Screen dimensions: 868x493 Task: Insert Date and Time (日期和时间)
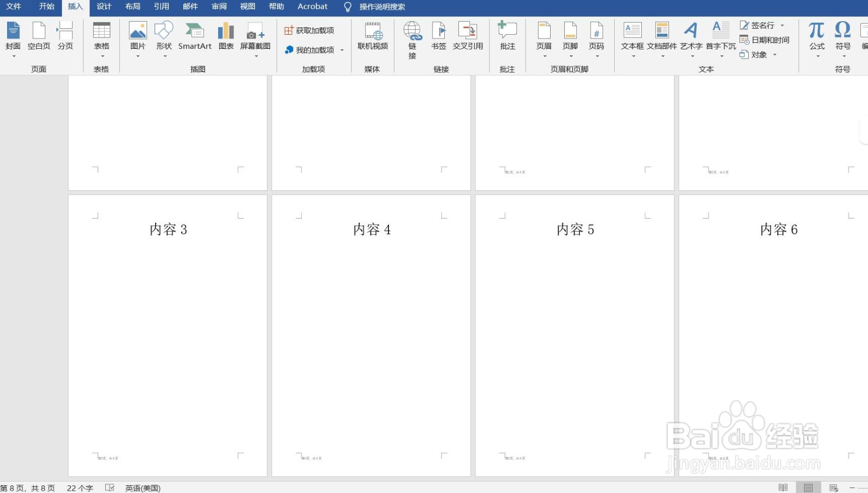pyautogui.click(x=764, y=40)
